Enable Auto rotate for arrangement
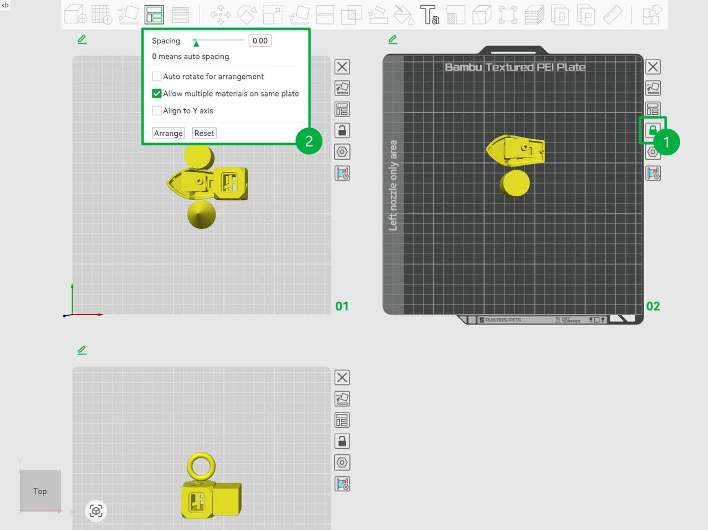 (156, 76)
